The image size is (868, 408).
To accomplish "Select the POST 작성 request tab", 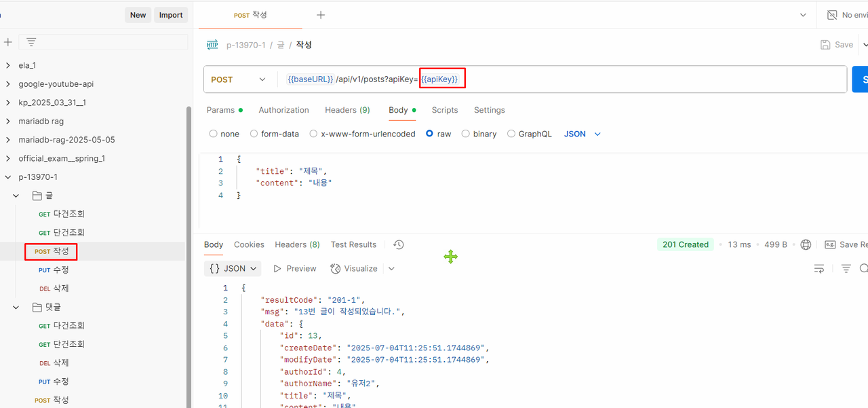I will (250, 15).
